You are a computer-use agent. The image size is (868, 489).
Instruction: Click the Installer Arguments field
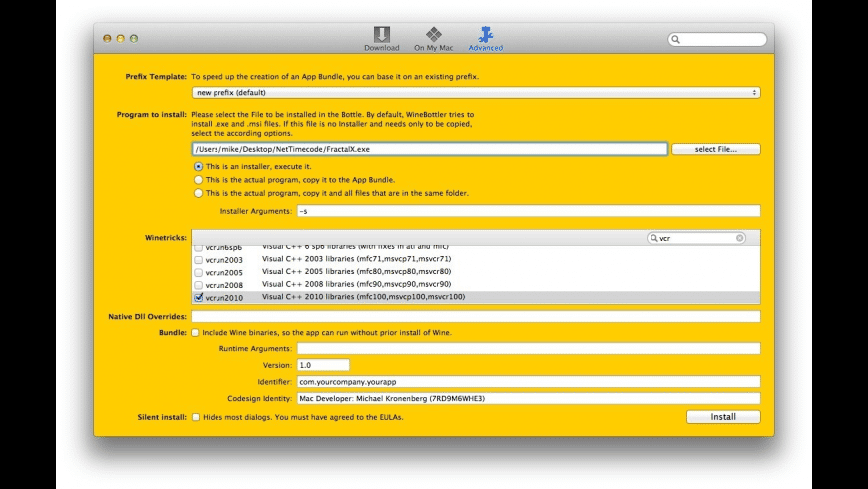click(528, 211)
